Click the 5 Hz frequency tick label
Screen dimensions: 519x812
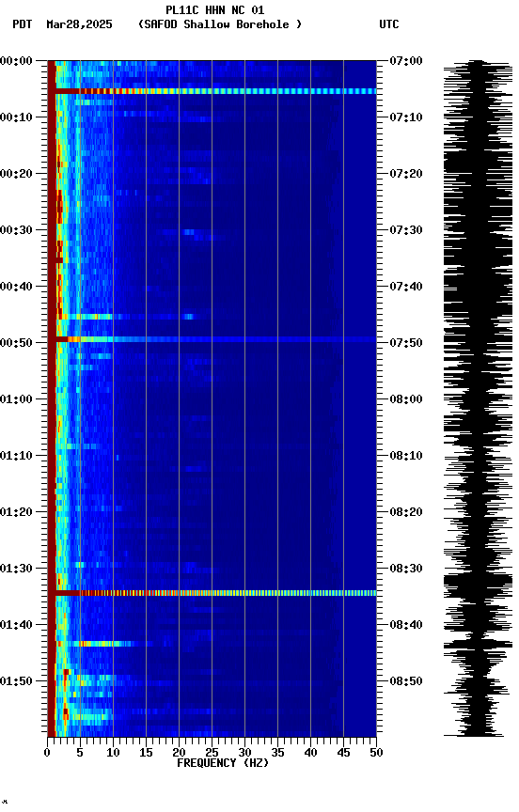point(80,753)
